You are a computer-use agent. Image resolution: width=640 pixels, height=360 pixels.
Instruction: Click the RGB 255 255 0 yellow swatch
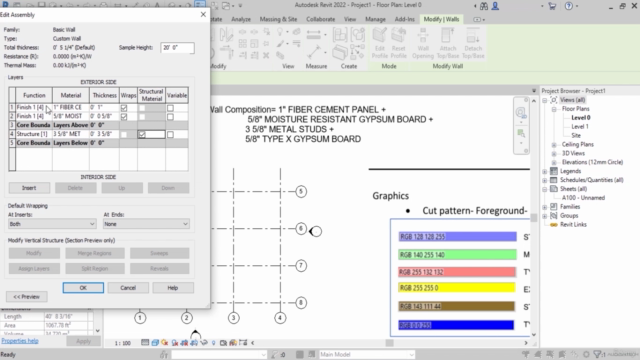[457, 288]
